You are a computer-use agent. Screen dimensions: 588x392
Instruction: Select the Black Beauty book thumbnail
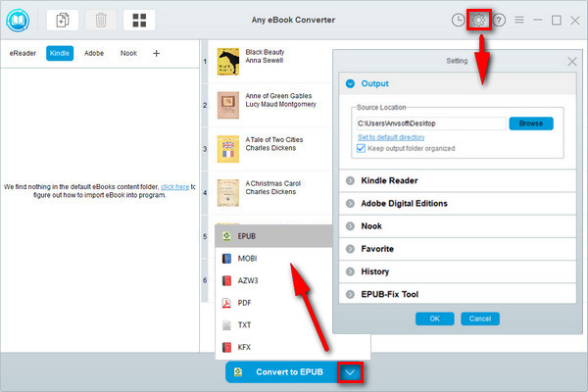(x=228, y=62)
